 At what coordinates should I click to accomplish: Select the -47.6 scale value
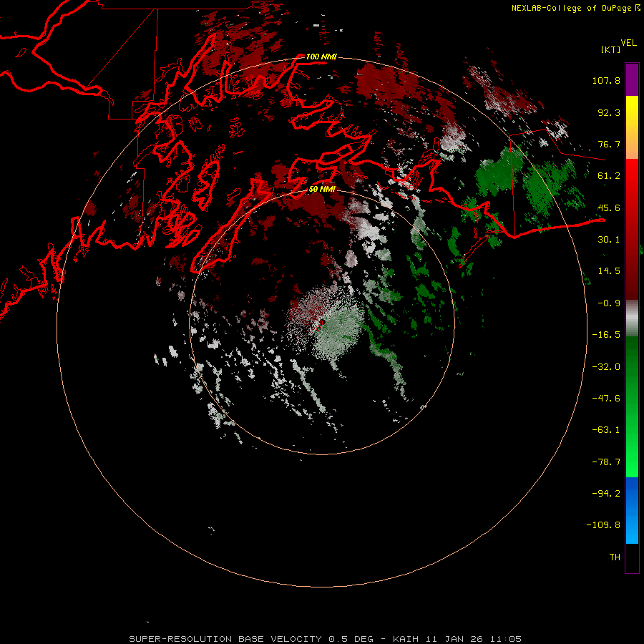click(x=606, y=399)
